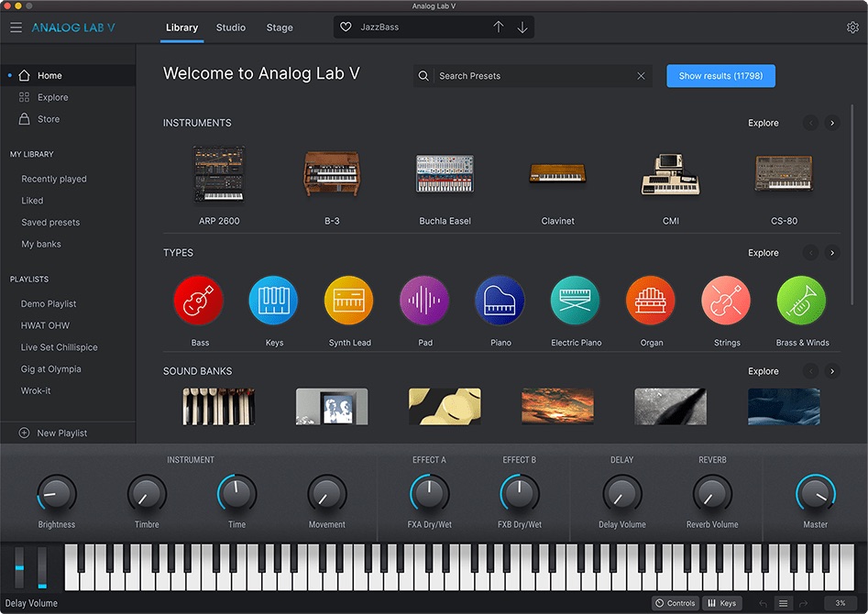Screen dimensions: 868x614
Task: Choose the Piano type icon
Action: pyautogui.click(x=500, y=301)
